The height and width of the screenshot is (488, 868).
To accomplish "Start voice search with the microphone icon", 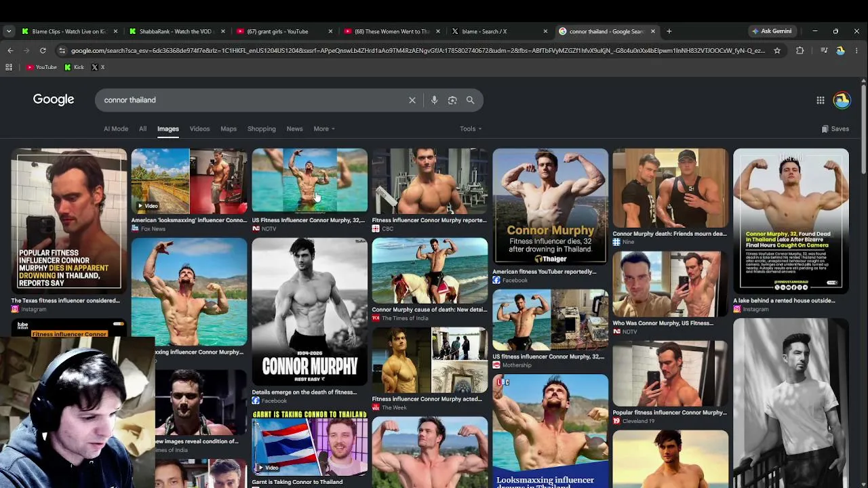I will 434,100.
